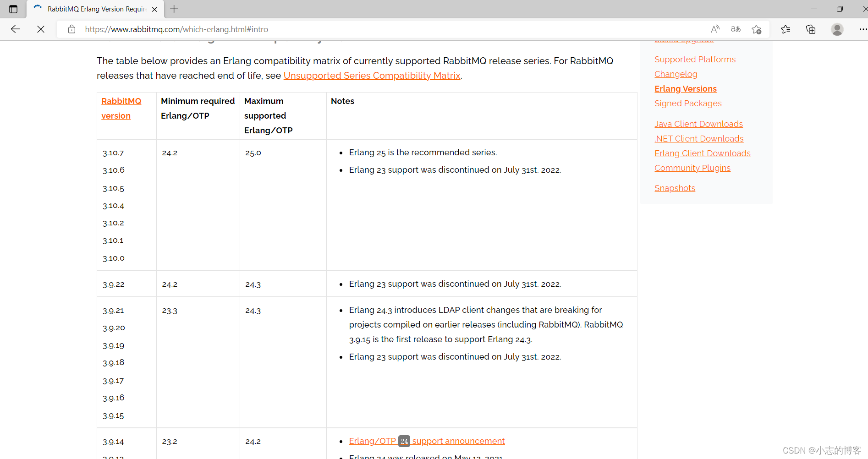Click minimum Erlang value 23.2

[x=170, y=442]
